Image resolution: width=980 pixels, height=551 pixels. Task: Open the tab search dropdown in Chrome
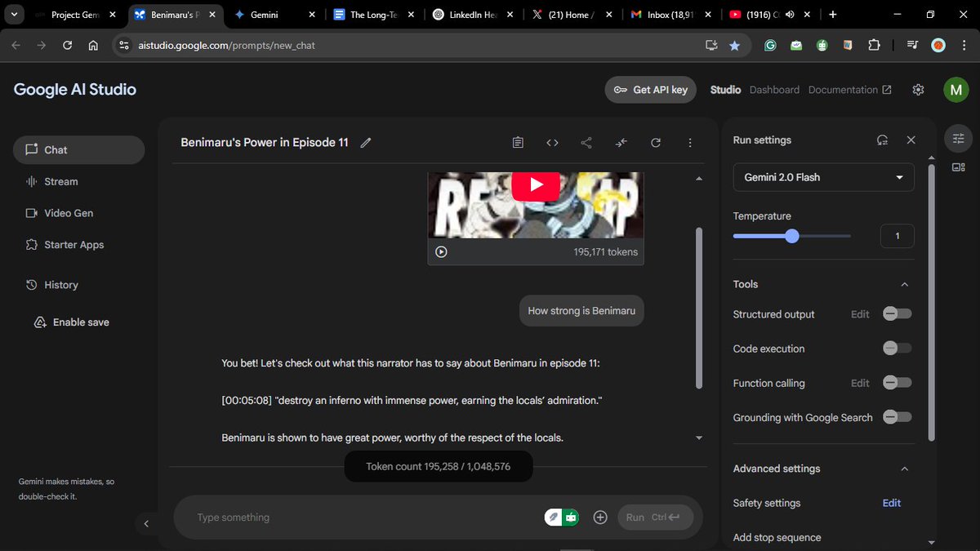14,15
